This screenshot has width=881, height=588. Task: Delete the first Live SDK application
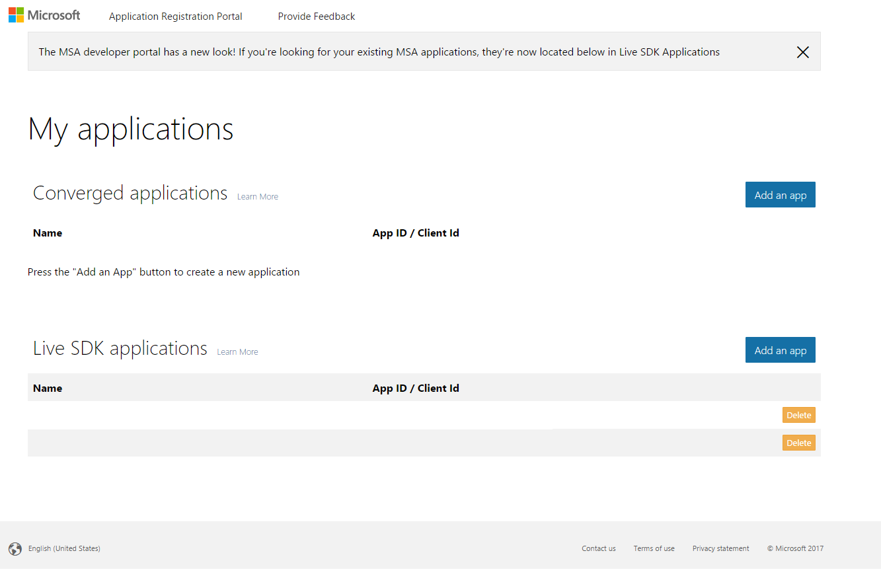click(798, 415)
